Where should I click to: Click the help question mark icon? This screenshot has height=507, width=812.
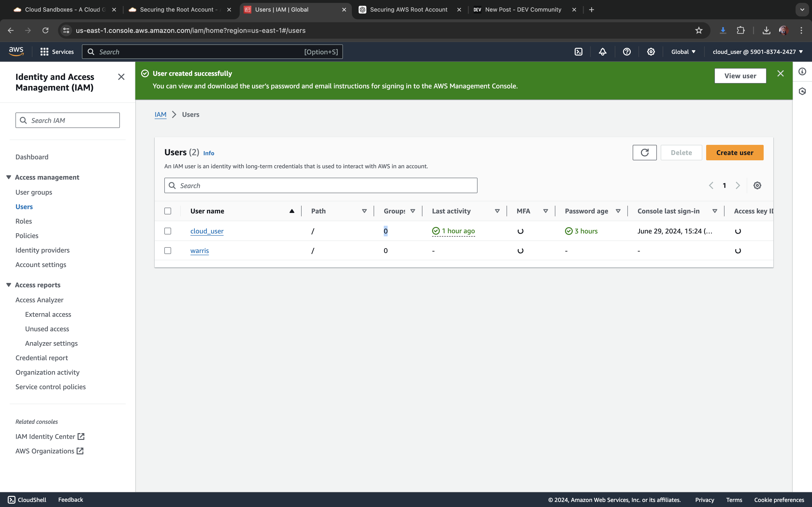[x=626, y=52]
